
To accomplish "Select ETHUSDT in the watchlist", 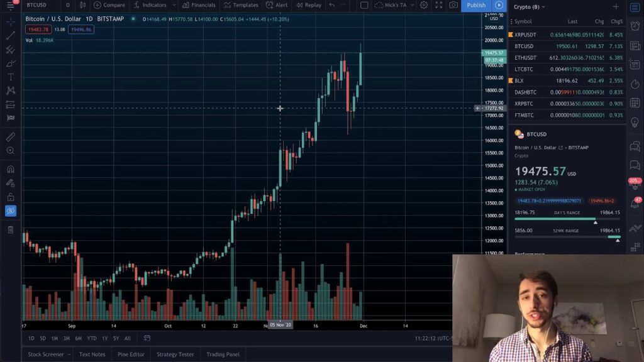I will (x=526, y=58).
